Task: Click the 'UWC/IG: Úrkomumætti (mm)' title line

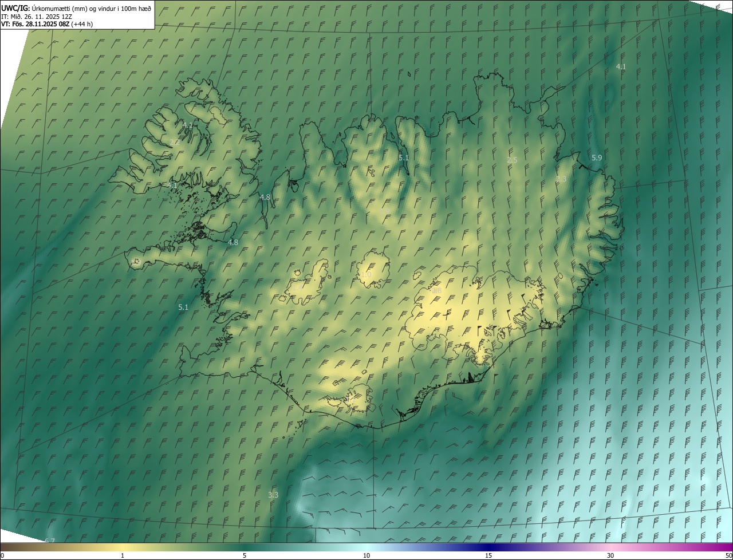Action: (x=77, y=7)
